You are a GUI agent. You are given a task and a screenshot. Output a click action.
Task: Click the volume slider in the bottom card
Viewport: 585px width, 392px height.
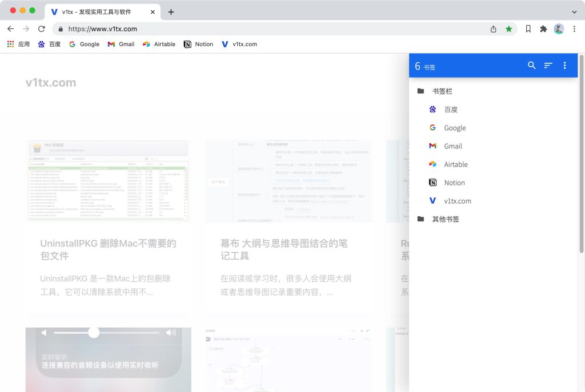coord(106,333)
